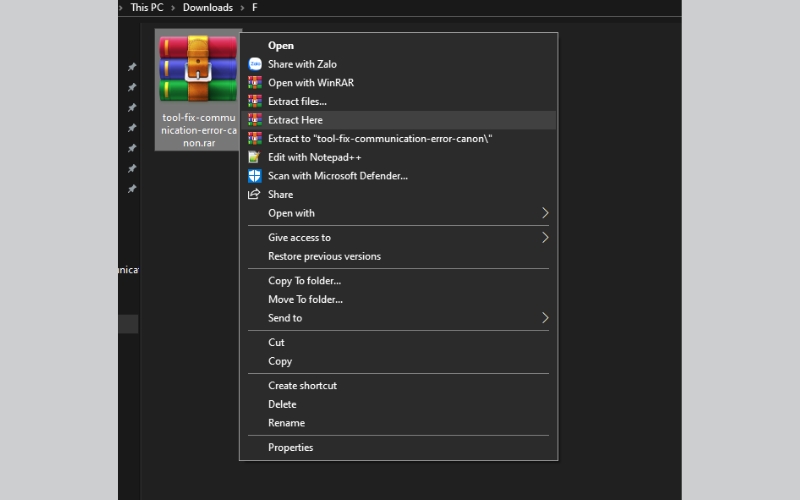Image resolution: width=800 pixels, height=500 pixels.
Task: Select Create shortcut option
Action: click(398, 386)
